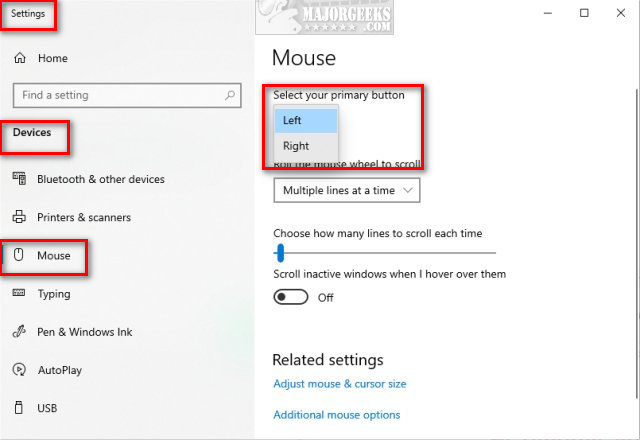Click the AutoPlay icon

point(19,370)
